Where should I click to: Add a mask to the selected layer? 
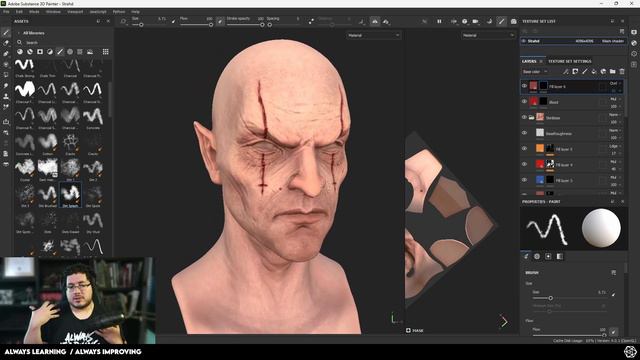point(575,71)
